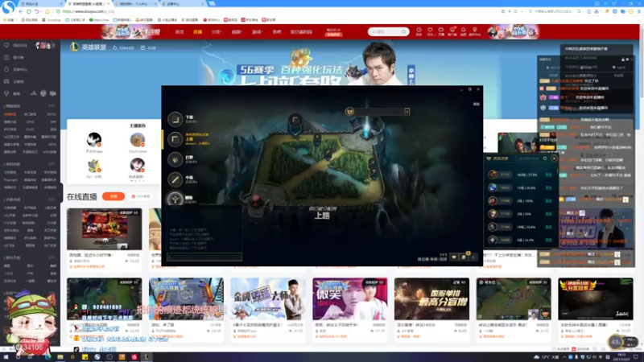Open the 国服单排最高分宣僧 stream thumbnail
The image size is (644, 362).
pos(431,298)
